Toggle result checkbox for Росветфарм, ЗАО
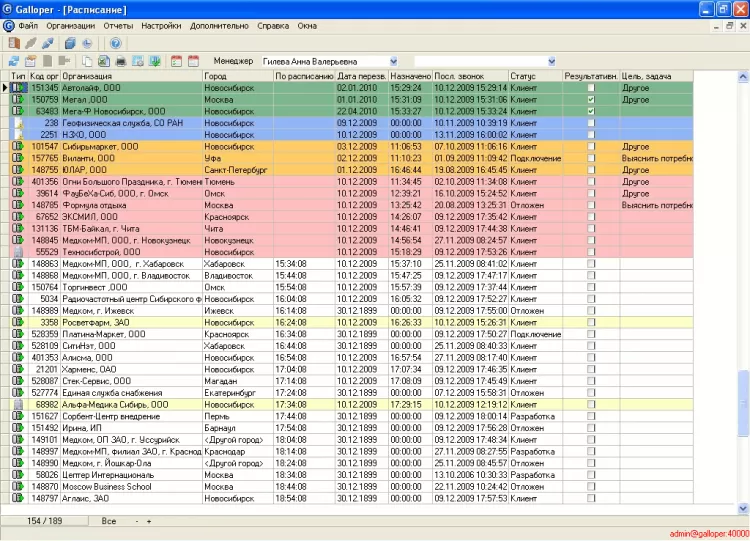Screen dimensions: 750x541 tap(591, 322)
